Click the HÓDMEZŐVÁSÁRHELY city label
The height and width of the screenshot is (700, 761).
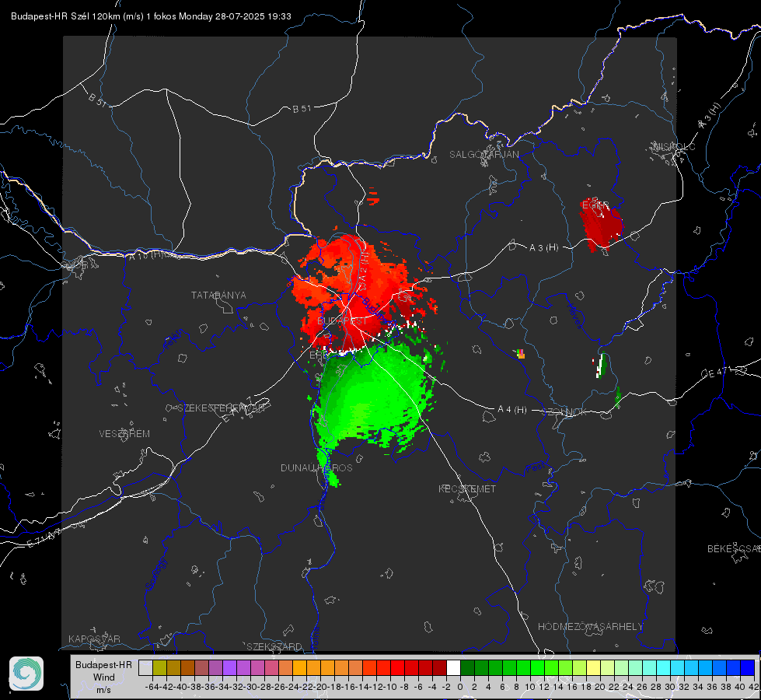[x=590, y=627]
